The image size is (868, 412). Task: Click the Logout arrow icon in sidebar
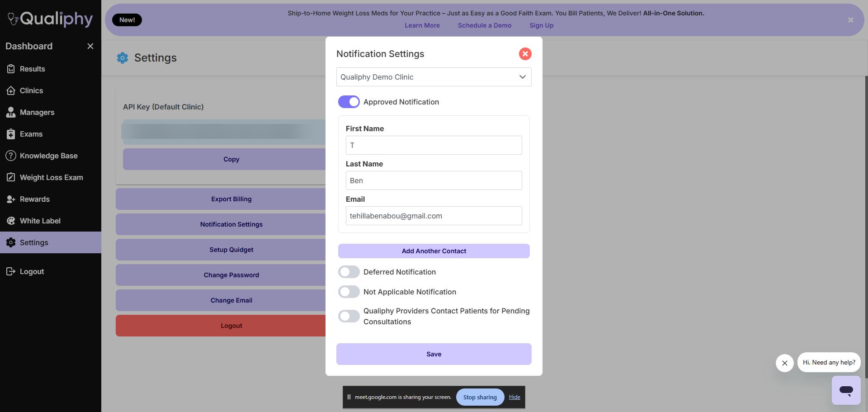click(x=11, y=271)
